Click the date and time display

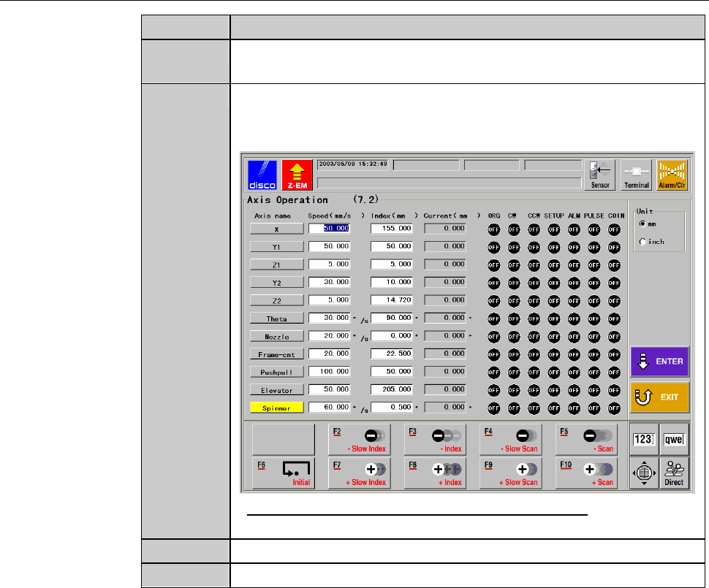click(353, 164)
